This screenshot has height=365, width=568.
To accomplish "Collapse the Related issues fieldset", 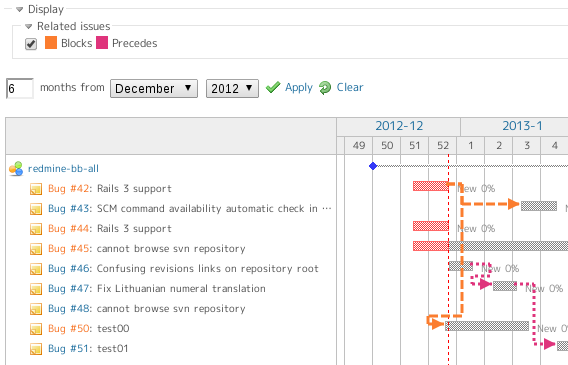I will coord(29,26).
